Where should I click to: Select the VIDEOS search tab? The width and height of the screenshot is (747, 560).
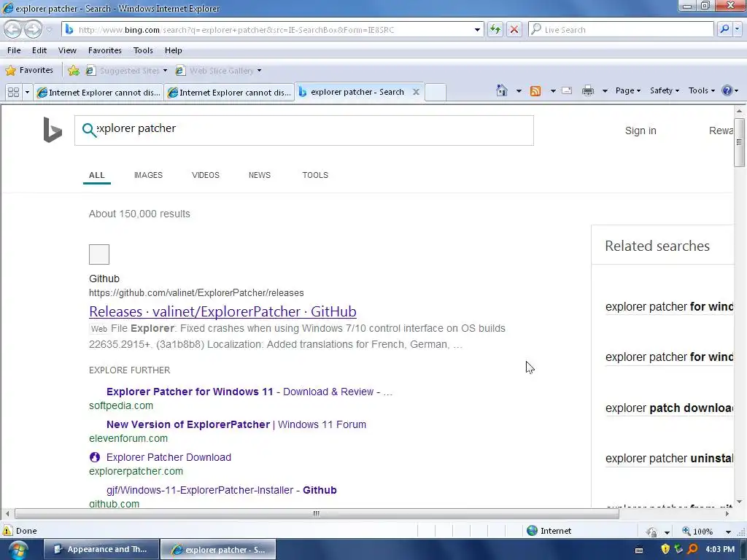click(205, 175)
